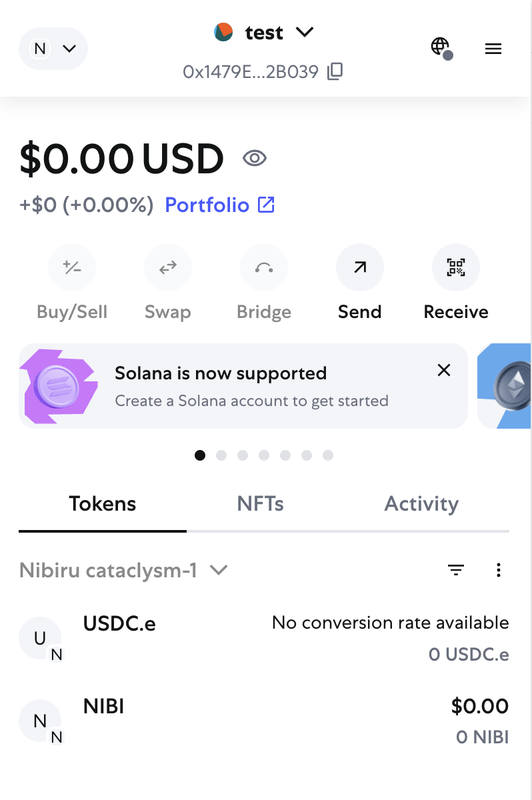532x800 pixels.
Task: Expand the Nibiru cataclysm-1 network filter
Action: click(124, 570)
